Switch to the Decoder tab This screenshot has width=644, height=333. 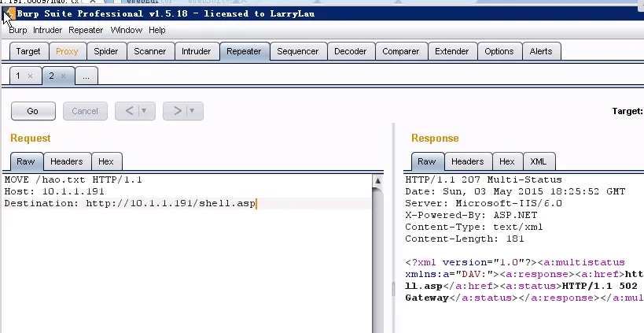click(351, 51)
